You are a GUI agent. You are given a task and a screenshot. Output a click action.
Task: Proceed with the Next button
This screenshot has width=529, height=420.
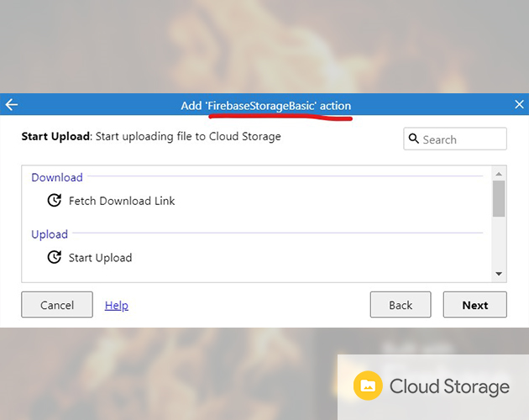(x=474, y=305)
